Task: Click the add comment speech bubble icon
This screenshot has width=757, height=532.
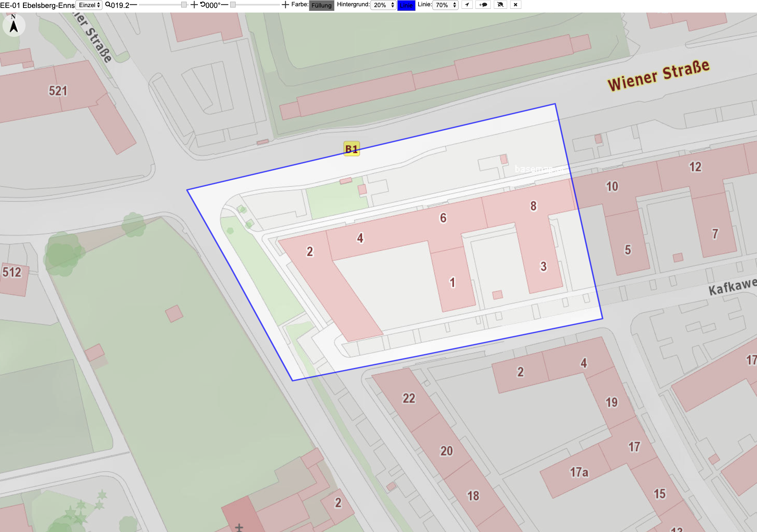Action: [483, 5]
